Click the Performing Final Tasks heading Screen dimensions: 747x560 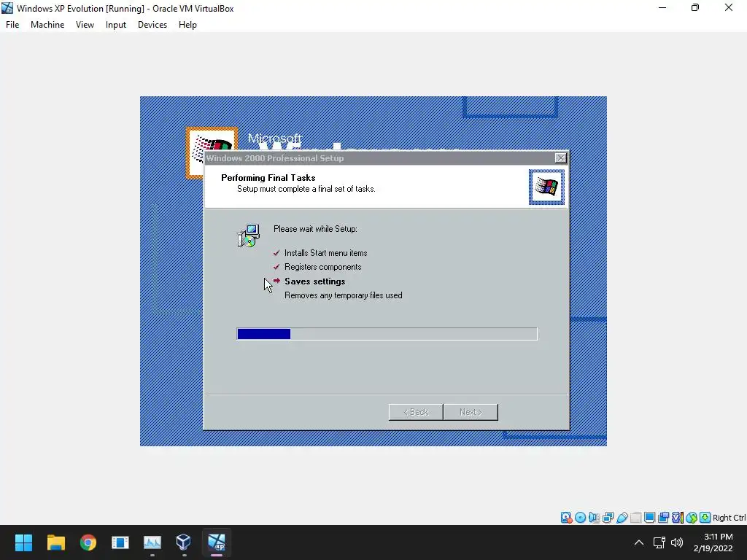pyautogui.click(x=268, y=178)
